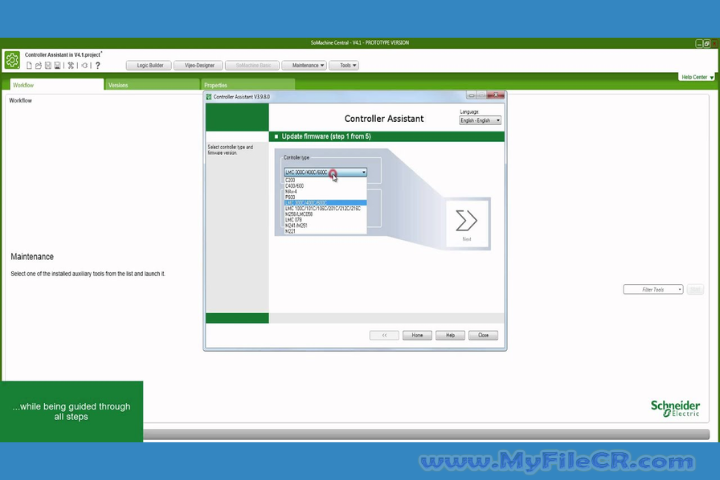Switch to the Properties tab

click(248, 85)
